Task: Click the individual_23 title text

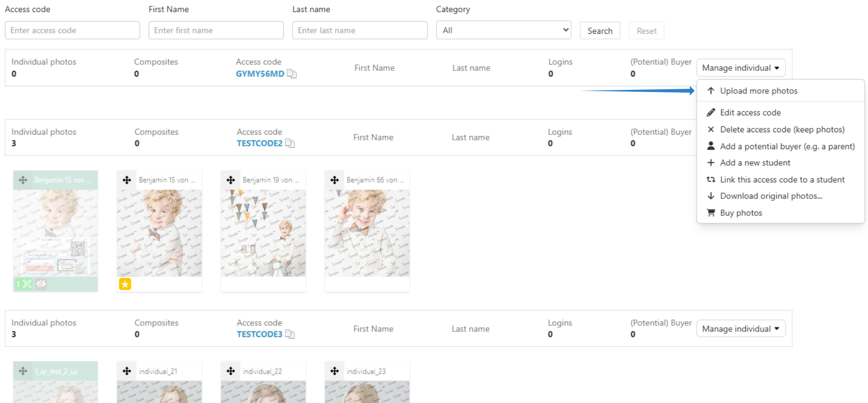Action: click(366, 371)
